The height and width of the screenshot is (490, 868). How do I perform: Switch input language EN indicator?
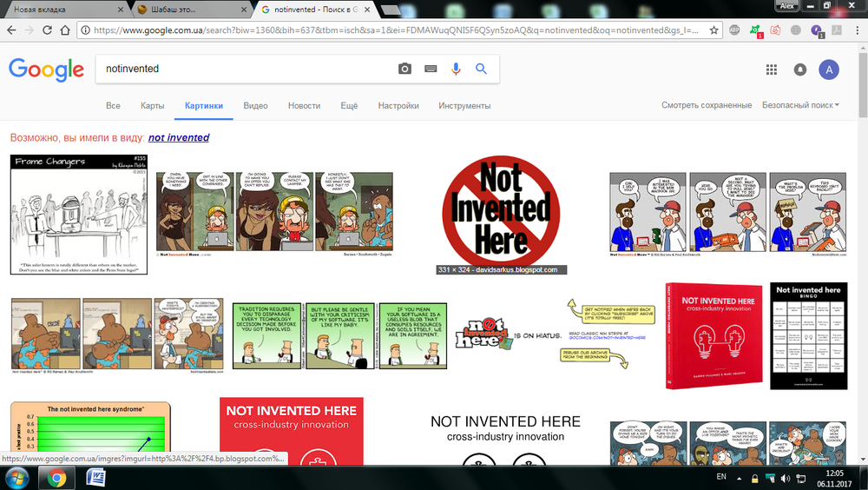[x=721, y=477]
